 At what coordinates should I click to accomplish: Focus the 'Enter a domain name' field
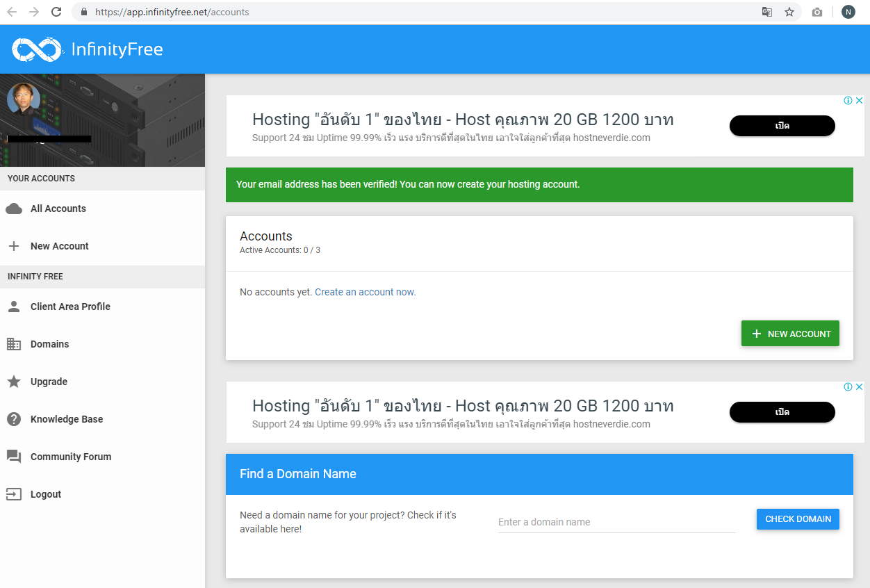point(616,522)
